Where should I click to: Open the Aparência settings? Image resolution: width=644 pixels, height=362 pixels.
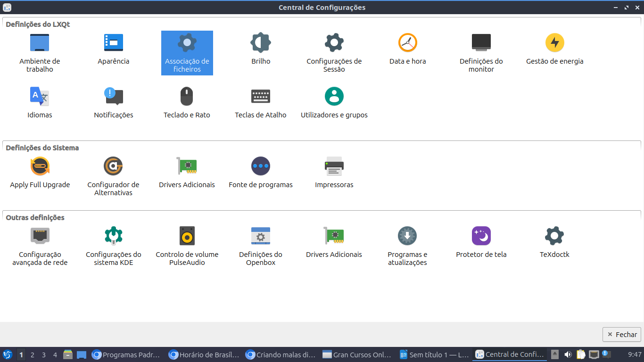[114, 49]
